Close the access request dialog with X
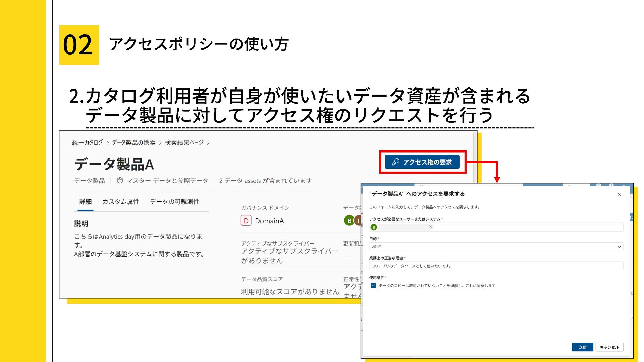 (619, 194)
